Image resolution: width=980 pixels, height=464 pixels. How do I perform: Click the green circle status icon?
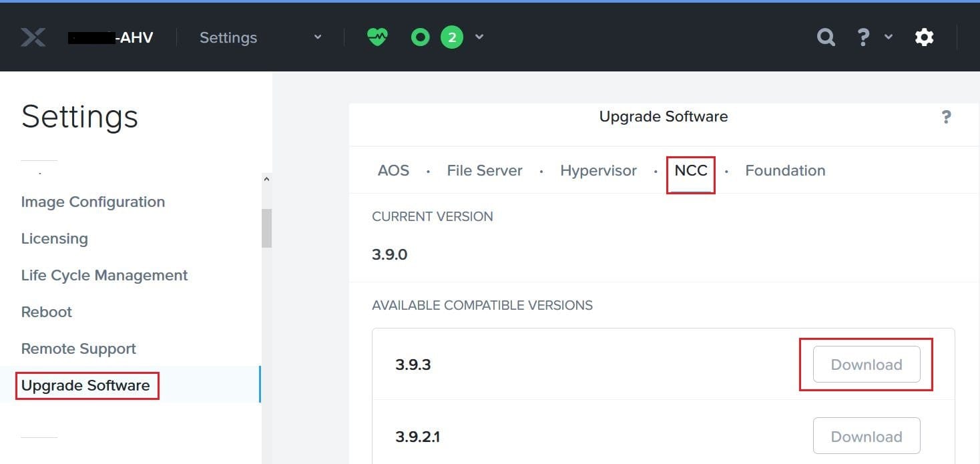(x=420, y=37)
